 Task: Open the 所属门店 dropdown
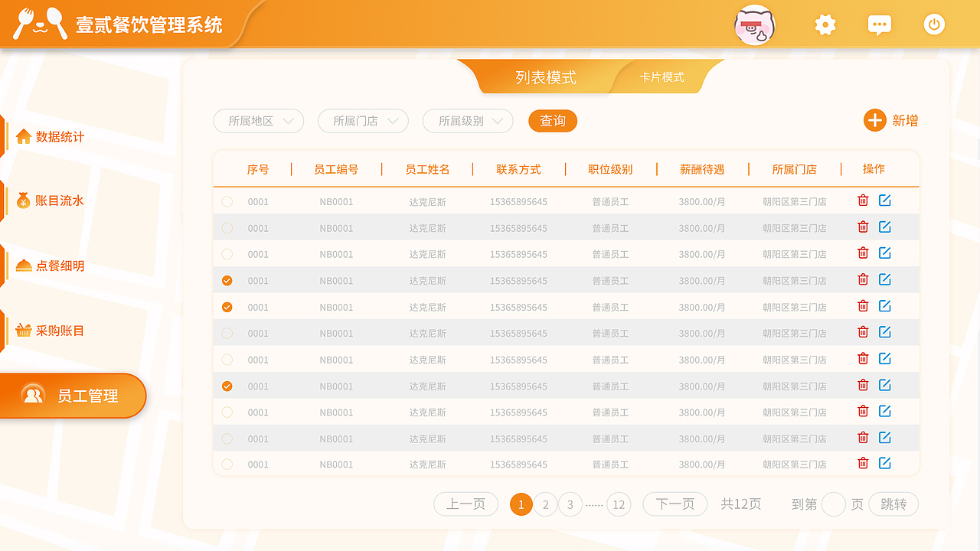pos(363,121)
